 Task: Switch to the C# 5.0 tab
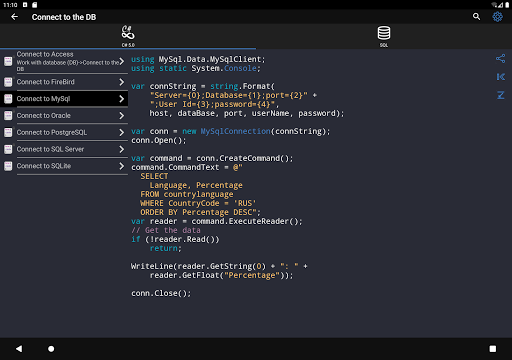point(128,36)
